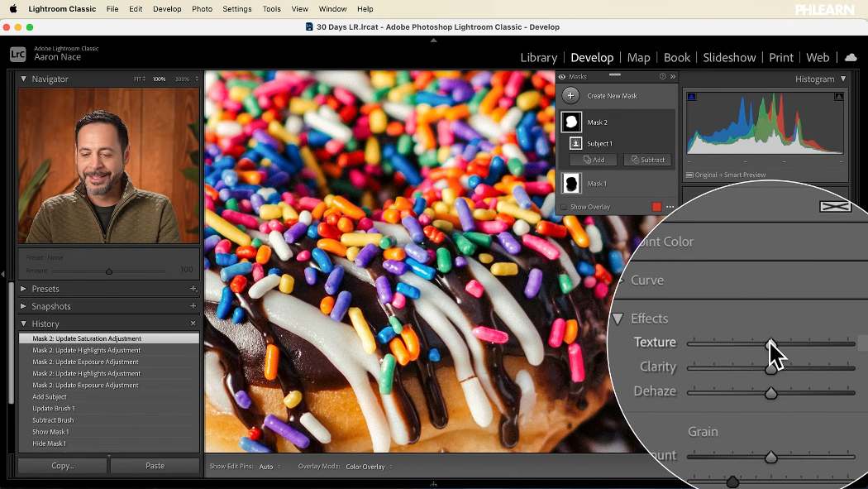Switch to the Web module
This screenshot has height=489, width=868.
[x=818, y=58]
